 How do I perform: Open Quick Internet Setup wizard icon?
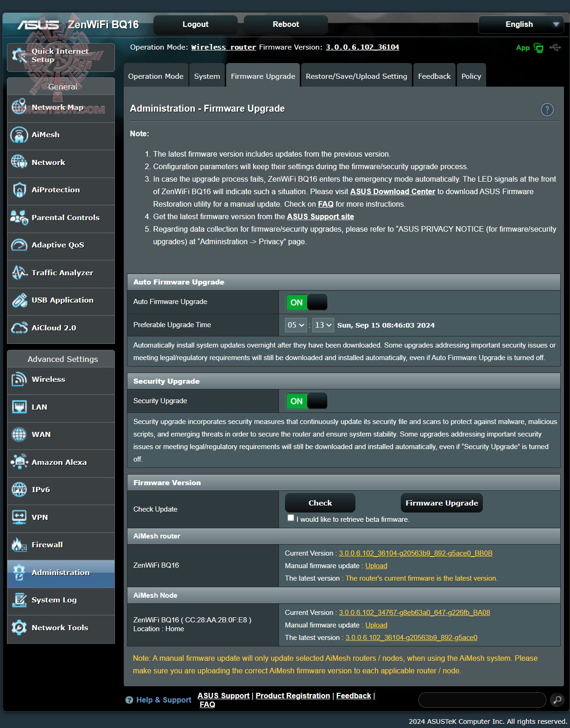point(19,56)
